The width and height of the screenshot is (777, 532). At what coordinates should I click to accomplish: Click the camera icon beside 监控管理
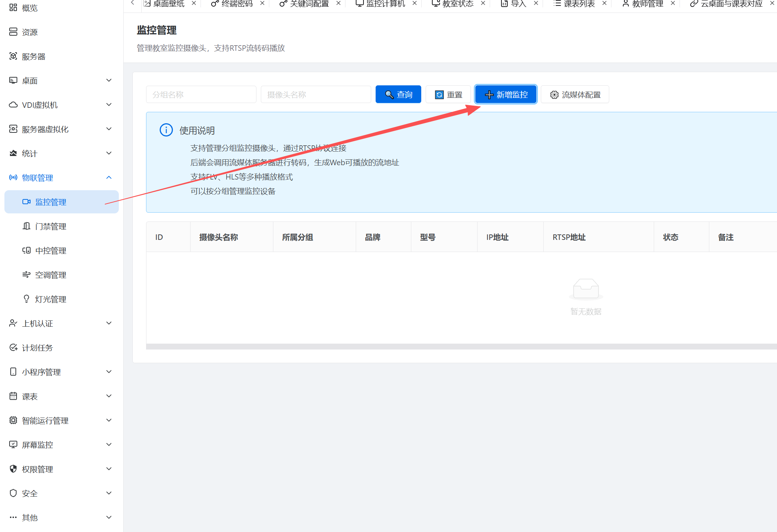coord(26,202)
